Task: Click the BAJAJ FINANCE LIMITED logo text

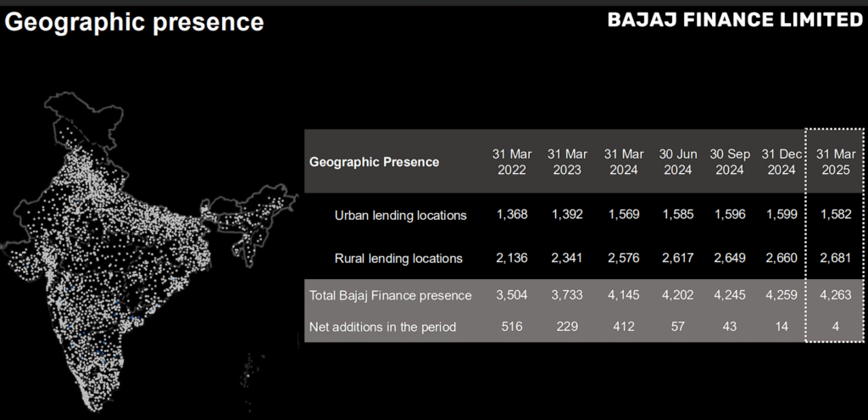Action: tap(735, 20)
